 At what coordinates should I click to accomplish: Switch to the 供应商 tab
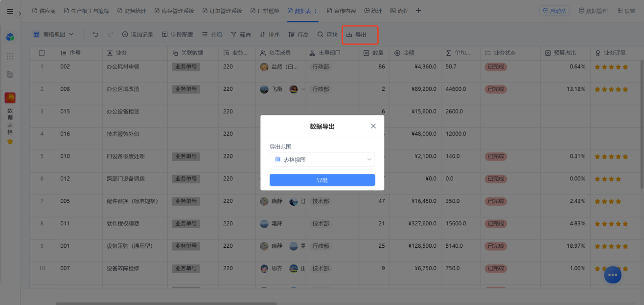(x=44, y=11)
